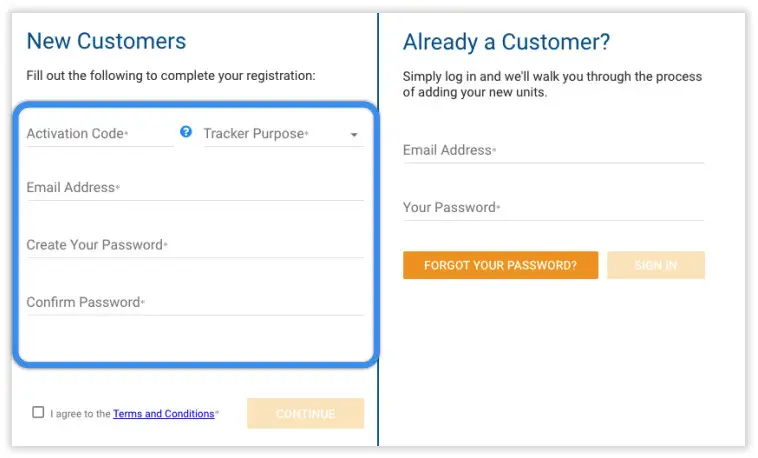Screen dimensions: 758x458
Task: Click the Tracker Purpose label text
Action: (255, 134)
